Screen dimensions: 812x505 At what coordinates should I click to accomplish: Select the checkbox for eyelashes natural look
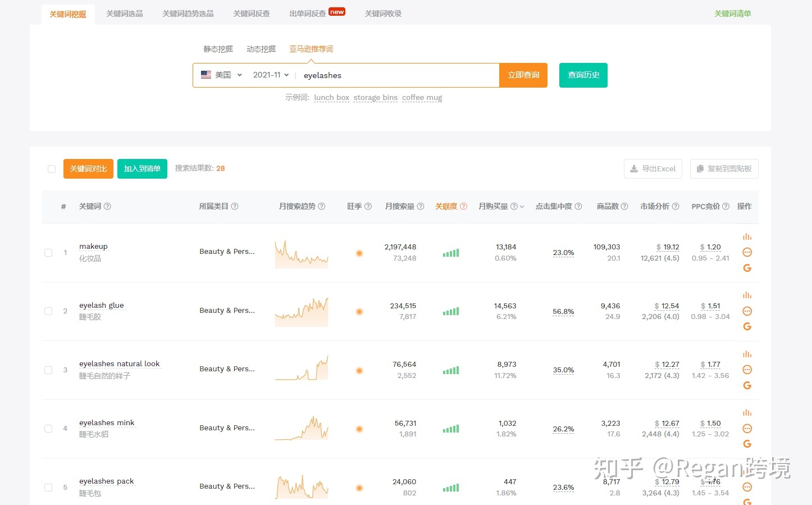pyautogui.click(x=48, y=370)
